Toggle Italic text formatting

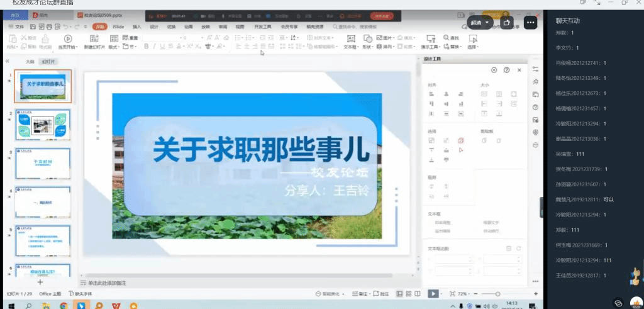point(154,47)
